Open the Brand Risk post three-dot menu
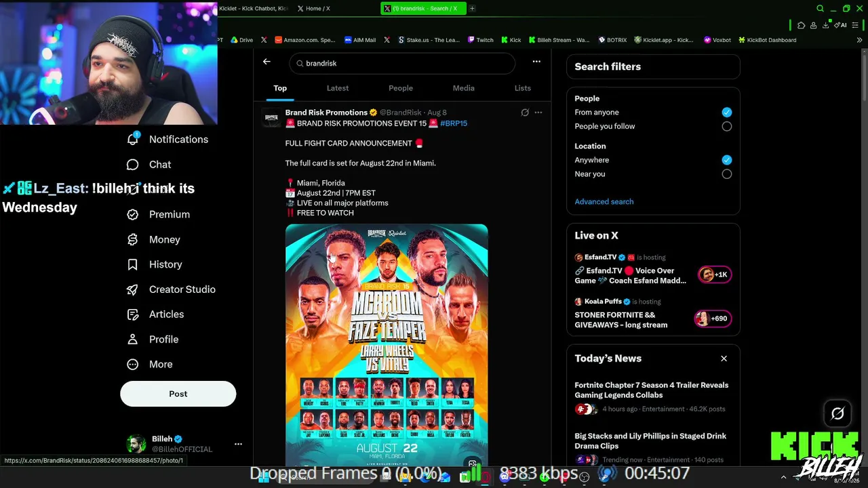Image resolution: width=868 pixels, height=488 pixels. coord(538,113)
